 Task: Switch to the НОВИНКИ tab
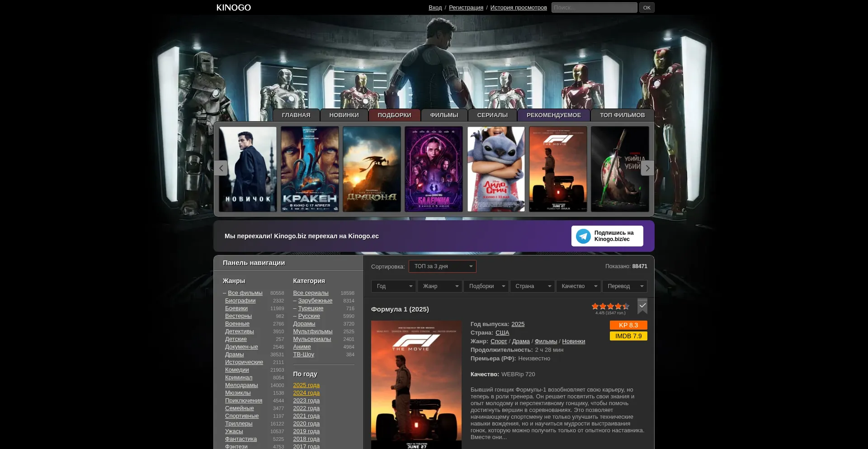tap(344, 115)
